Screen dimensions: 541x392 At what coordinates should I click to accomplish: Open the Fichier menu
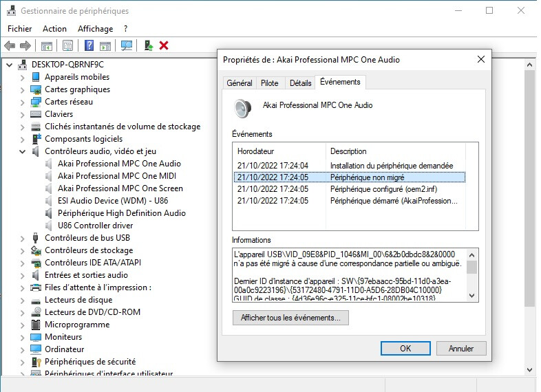pyautogui.click(x=20, y=29)
